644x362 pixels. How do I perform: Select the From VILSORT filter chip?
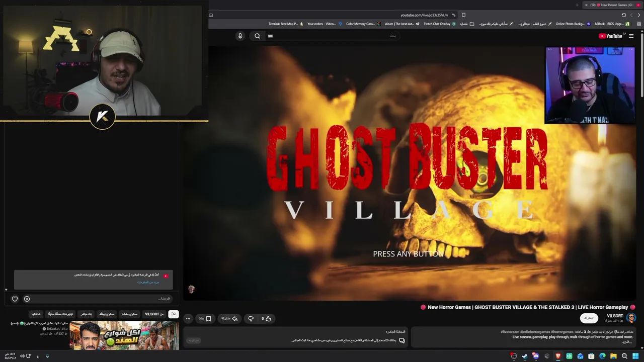[154, 314]
